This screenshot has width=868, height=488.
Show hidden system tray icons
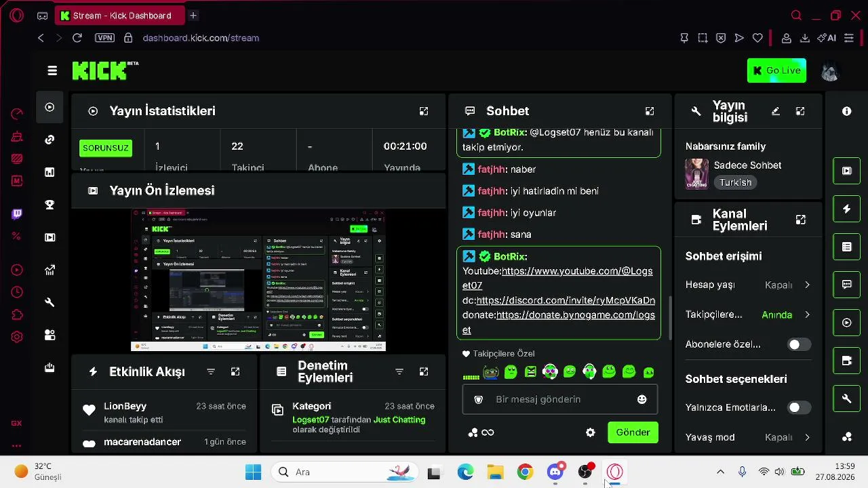[720, 472]
